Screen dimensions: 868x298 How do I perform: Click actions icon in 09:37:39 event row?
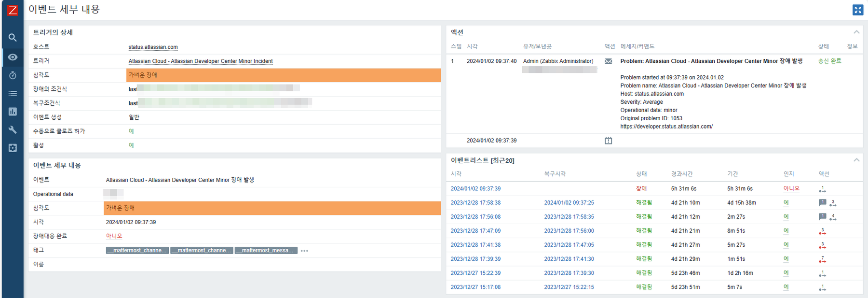[x=822, y=189]
